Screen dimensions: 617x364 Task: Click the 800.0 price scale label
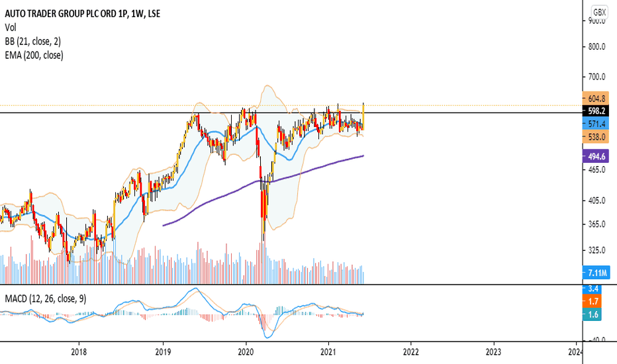pos(596,46)
